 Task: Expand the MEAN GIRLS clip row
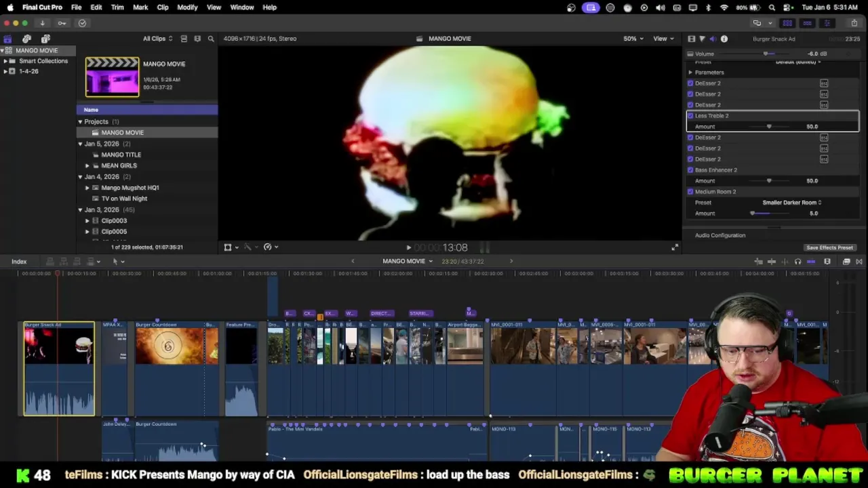pyautogui.click(x=87, y=165)
